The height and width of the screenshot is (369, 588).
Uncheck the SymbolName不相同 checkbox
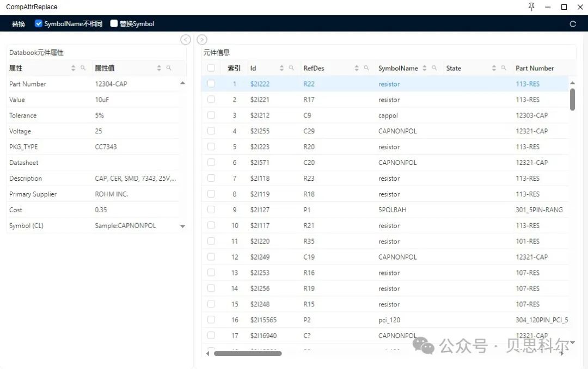[38, 23]
